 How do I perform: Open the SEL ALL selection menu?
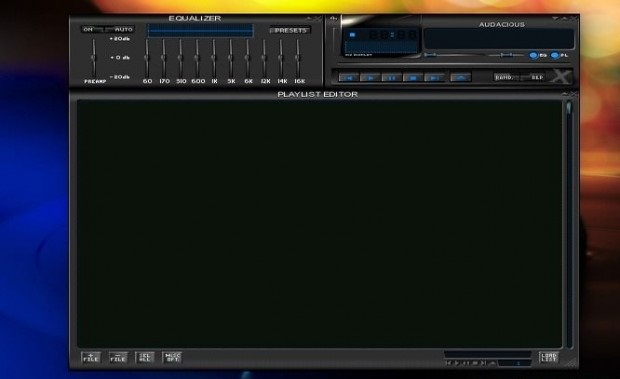click(145, 357)
